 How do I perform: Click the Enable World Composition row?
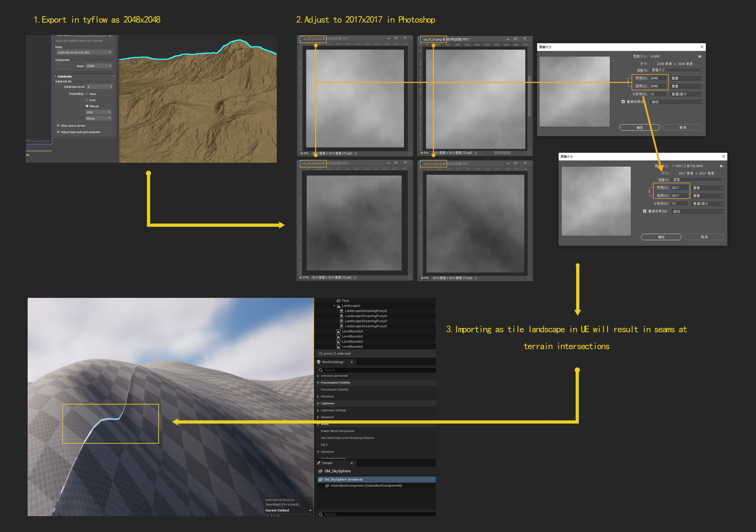[375, 431]
